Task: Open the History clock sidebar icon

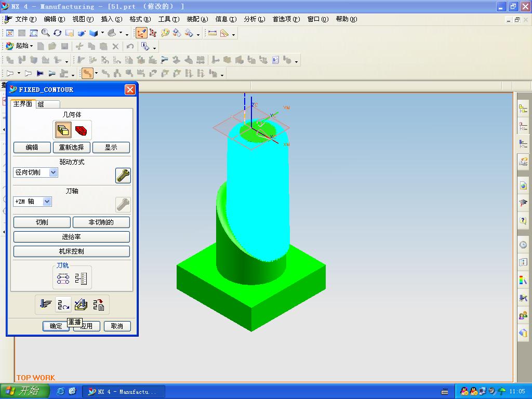Action: pyautogui.click(x=523, y=245)
